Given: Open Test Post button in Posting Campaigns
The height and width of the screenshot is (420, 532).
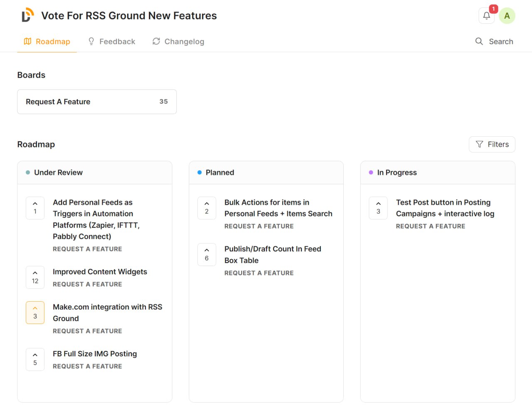Looking at the screenshot, I should click(445, 208).
